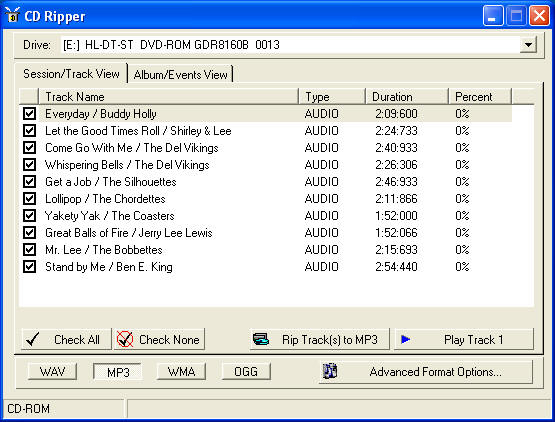
Task: Sort by Duration column header
Action: point(407,97)
